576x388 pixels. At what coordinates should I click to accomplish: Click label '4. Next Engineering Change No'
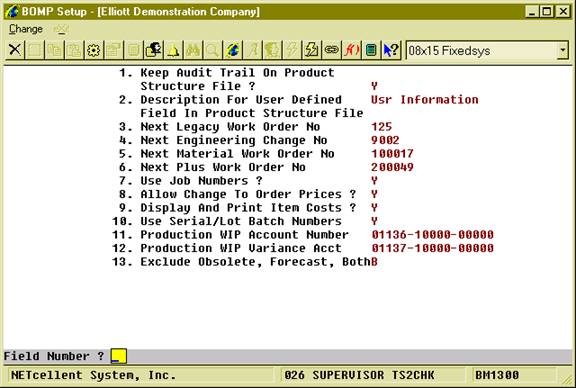[223, 140]
